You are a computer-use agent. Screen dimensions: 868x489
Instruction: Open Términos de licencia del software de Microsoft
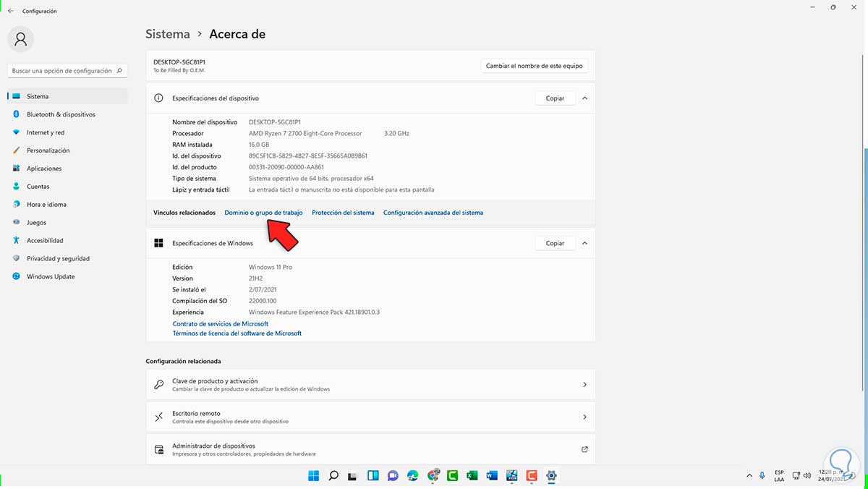tap(237, 333)
